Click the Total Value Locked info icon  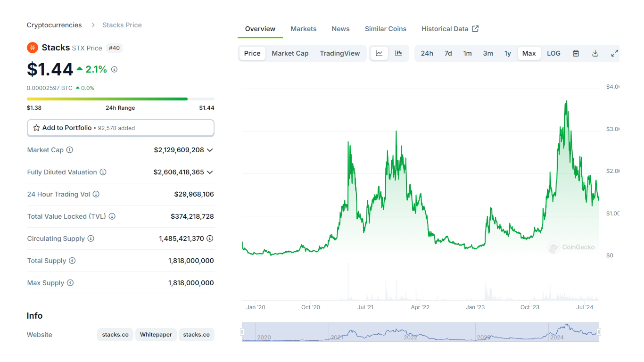tap(112, 216)
